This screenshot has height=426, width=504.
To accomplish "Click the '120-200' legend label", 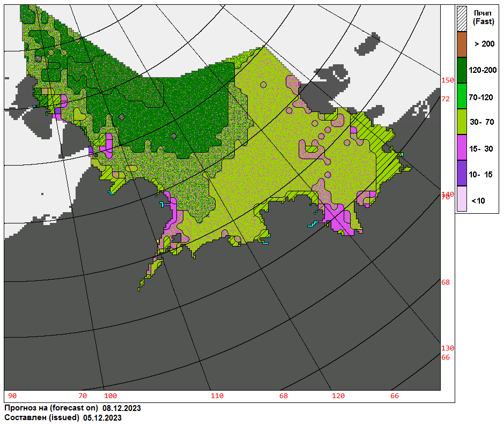I will pyautogui.click(x=483, y=70).
